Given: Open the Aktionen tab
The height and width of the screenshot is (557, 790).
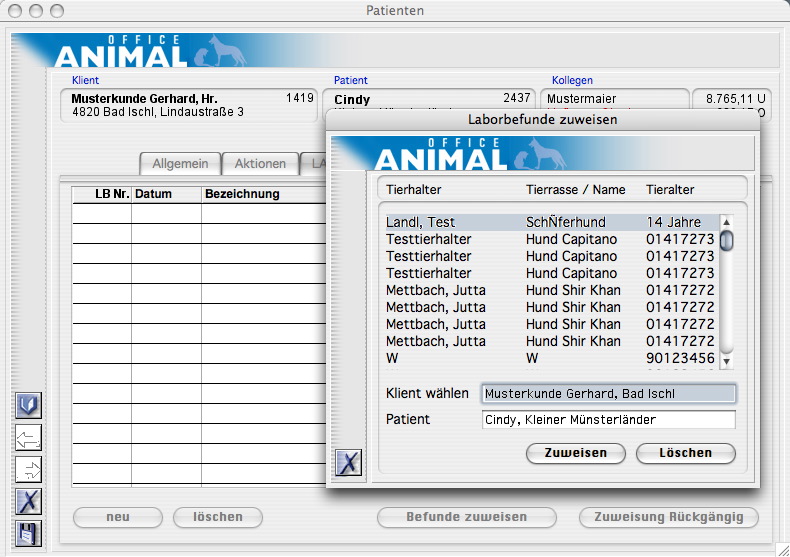Looking at the screenshot, I should click(260, 164).
